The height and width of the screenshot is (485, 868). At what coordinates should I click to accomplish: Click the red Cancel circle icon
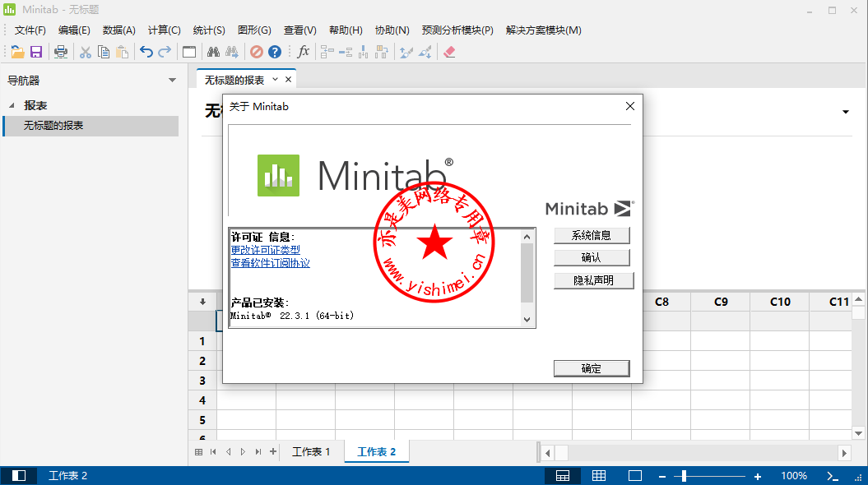257,52
